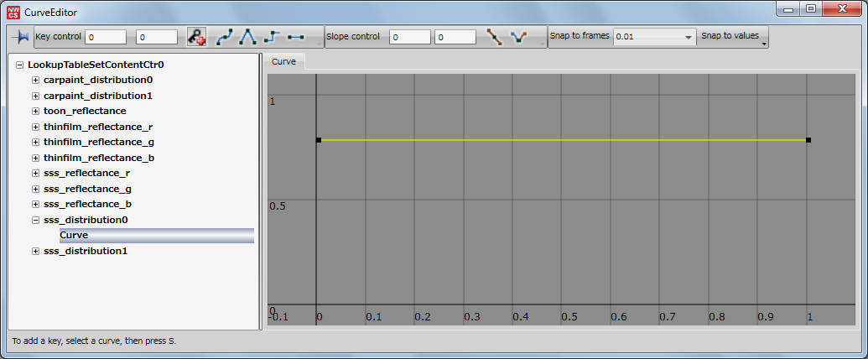Click the first Key control input field
This screenshot has width=868, height=359.
pyautogui.click(x=105, y=37)
